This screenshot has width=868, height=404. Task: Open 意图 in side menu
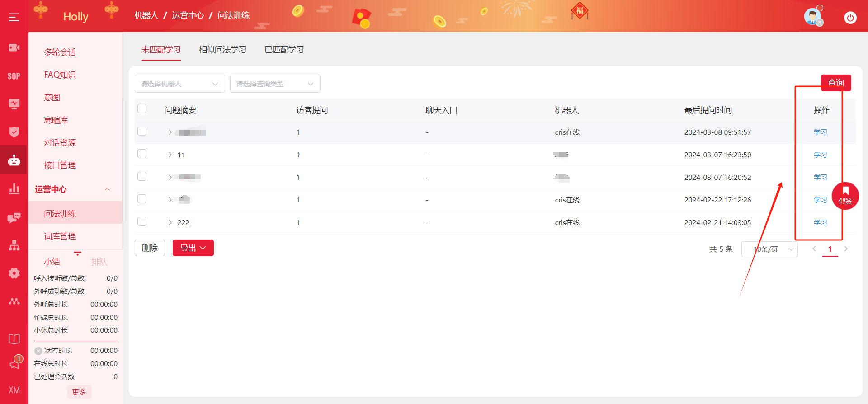pyautogui.click(x=52, y=98)
